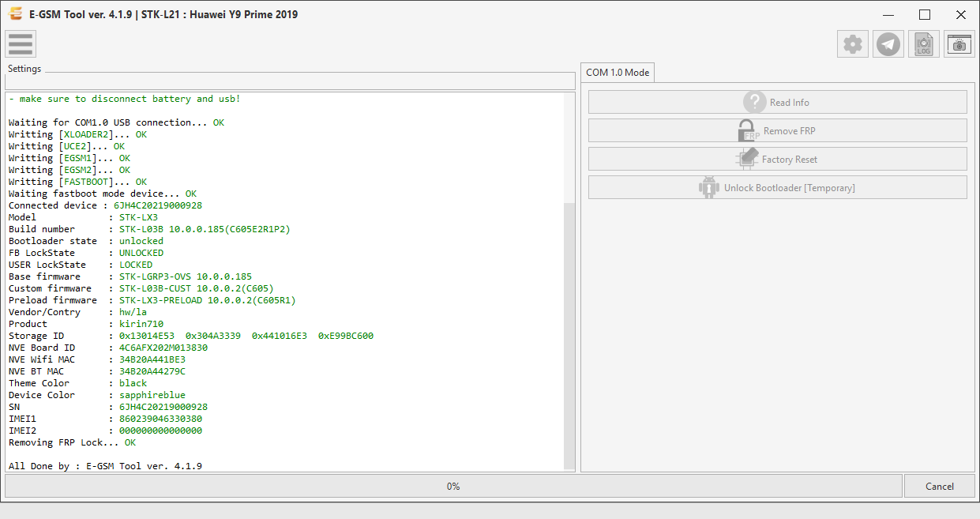Click the Telegram paper-plane icon
980x519 pixels.
(888, 44)
